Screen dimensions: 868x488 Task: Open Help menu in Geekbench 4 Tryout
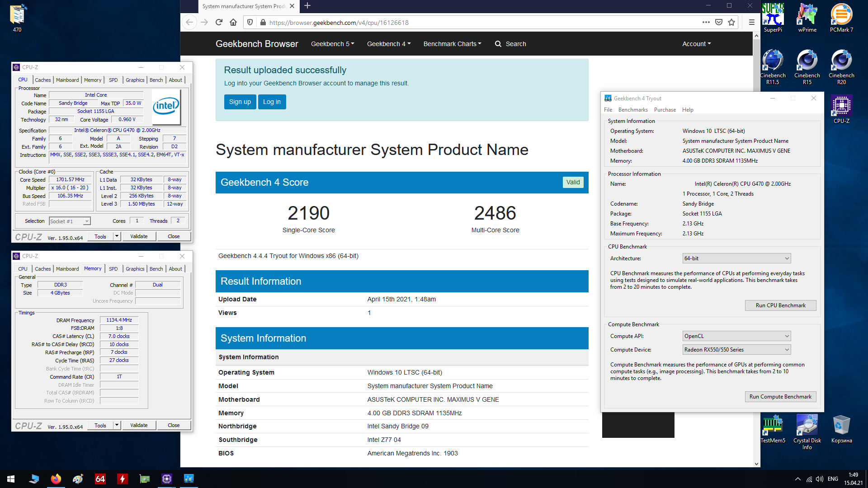pyautogui.click(x=688, y=110)
